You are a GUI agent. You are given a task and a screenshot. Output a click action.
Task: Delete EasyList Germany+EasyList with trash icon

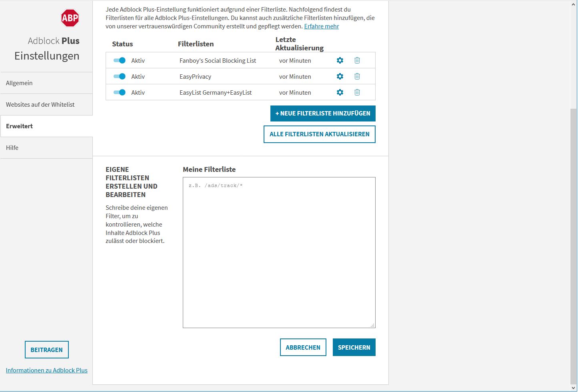coord(357,92)
